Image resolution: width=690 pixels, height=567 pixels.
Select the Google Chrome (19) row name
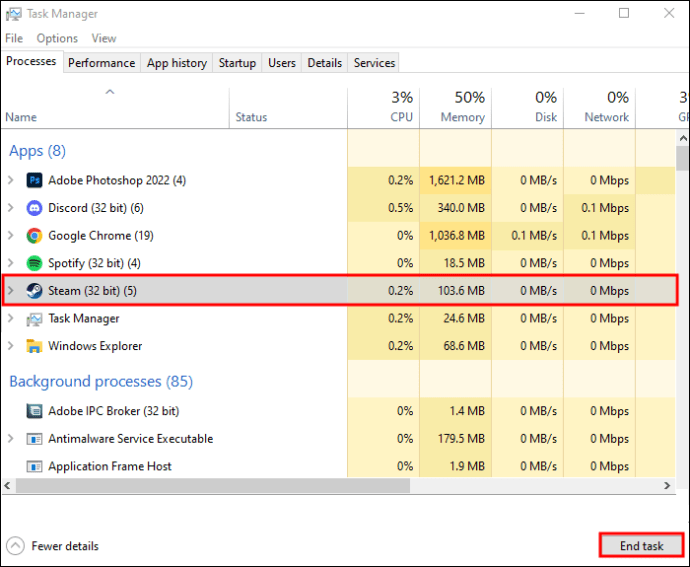[x=101, y=236]
